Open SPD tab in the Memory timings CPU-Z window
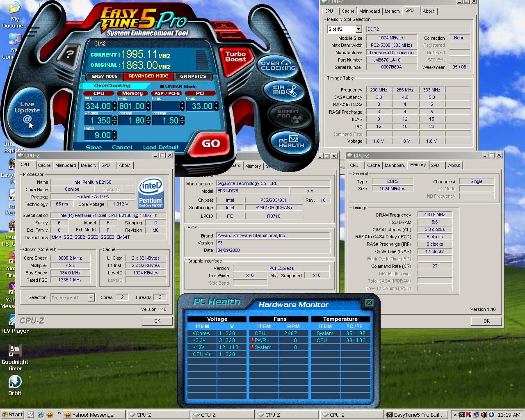Viewport: 525px width, 420px height. click(x=435, y=165)
